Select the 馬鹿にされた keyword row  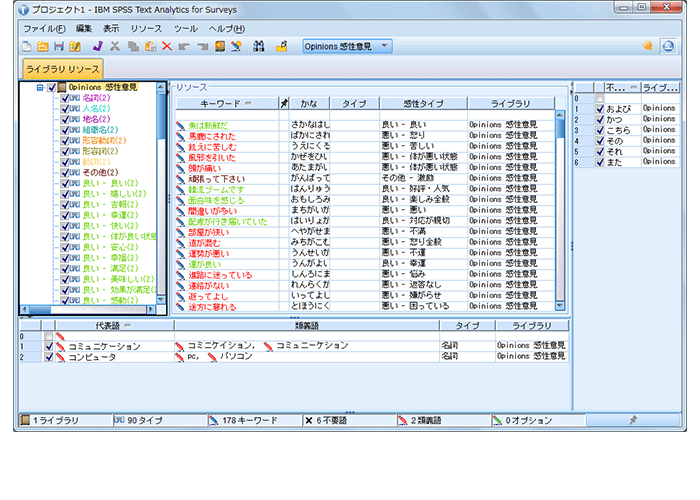coord(366,136)
